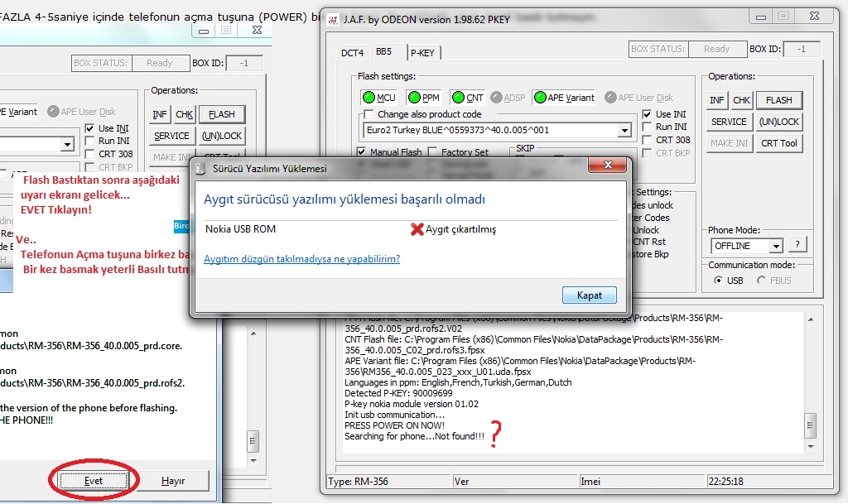Click the log scrollbar down arrow in main JAF window

(811, 446)
